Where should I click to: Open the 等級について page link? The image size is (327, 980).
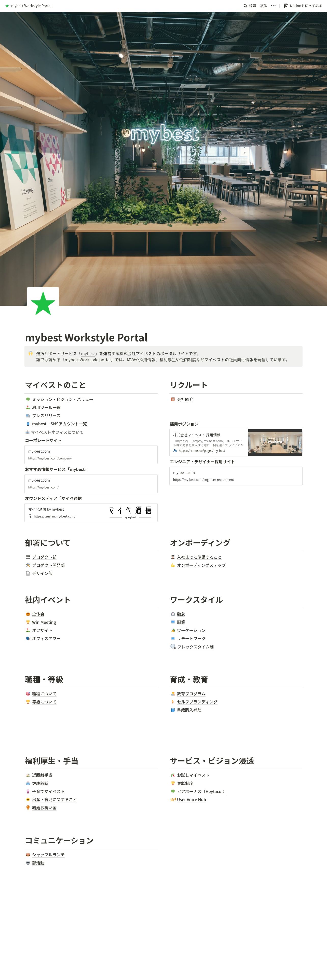(44, 702)
